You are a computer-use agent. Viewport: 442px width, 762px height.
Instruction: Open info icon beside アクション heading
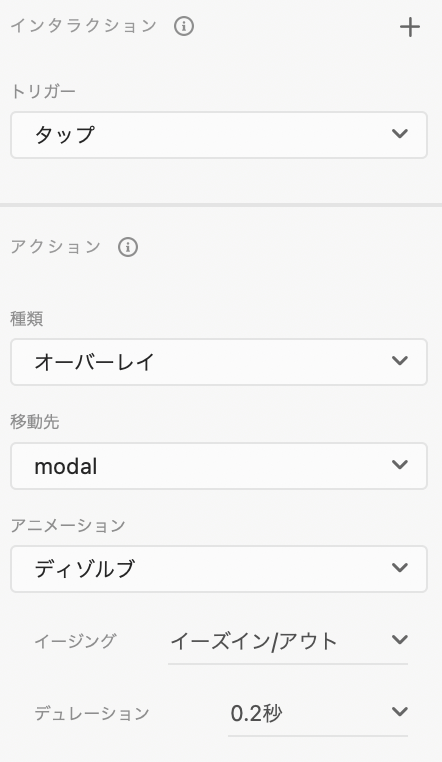[128, 247]
